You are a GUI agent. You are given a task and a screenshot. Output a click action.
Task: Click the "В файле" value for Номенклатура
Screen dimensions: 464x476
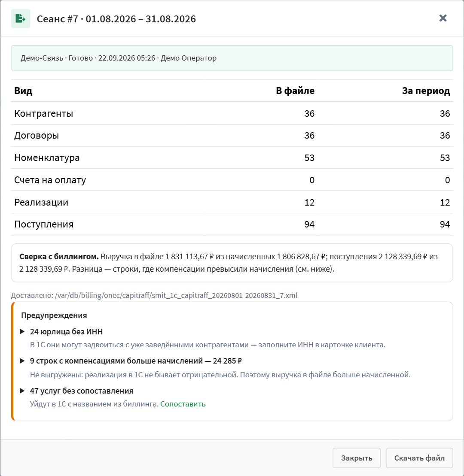309,158
